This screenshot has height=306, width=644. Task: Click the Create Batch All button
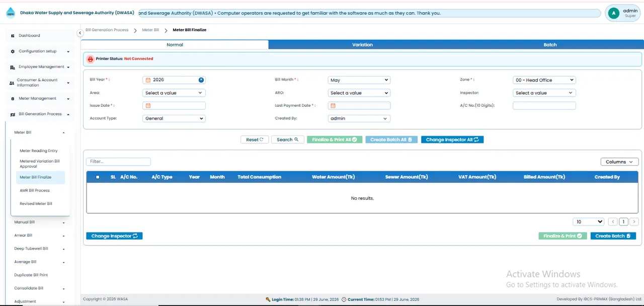(x=391, y=140)
